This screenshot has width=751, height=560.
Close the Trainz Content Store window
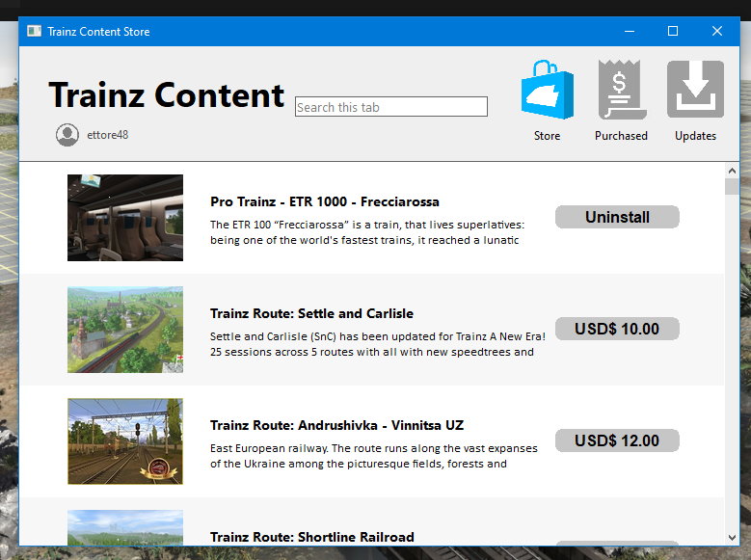(717, 31)
